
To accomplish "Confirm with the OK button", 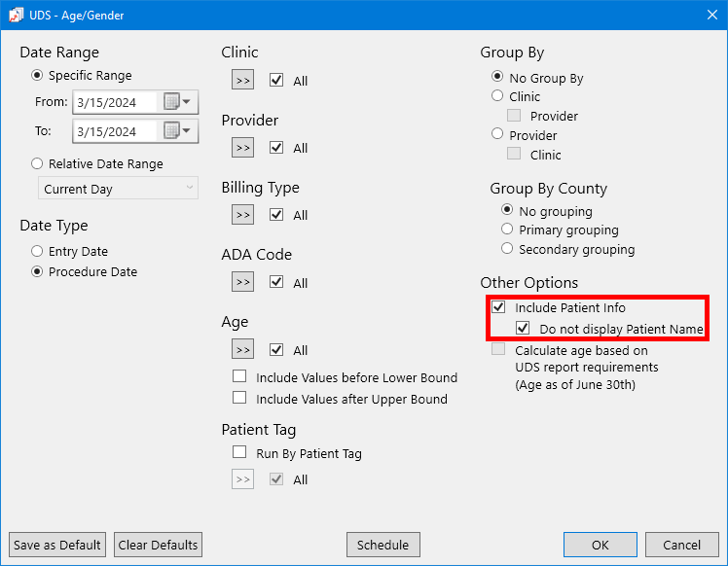I will (600, 545).
